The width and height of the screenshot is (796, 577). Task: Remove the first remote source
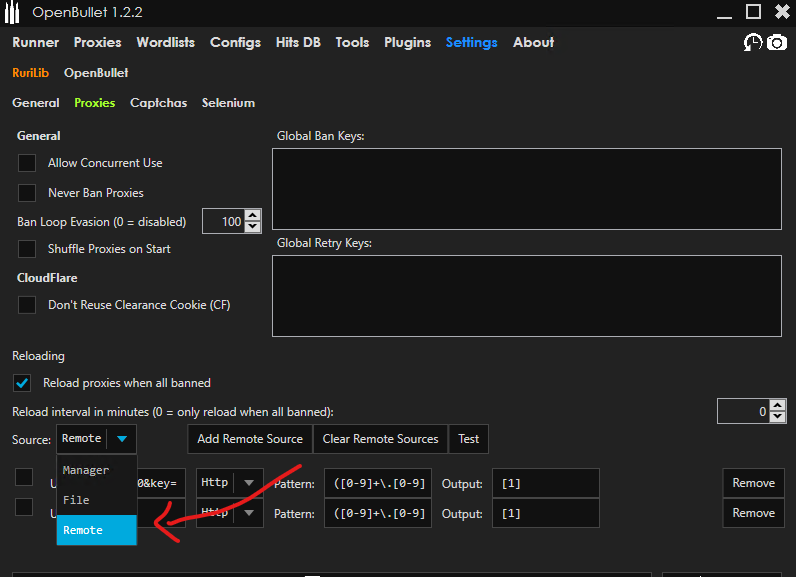point(753,483)
